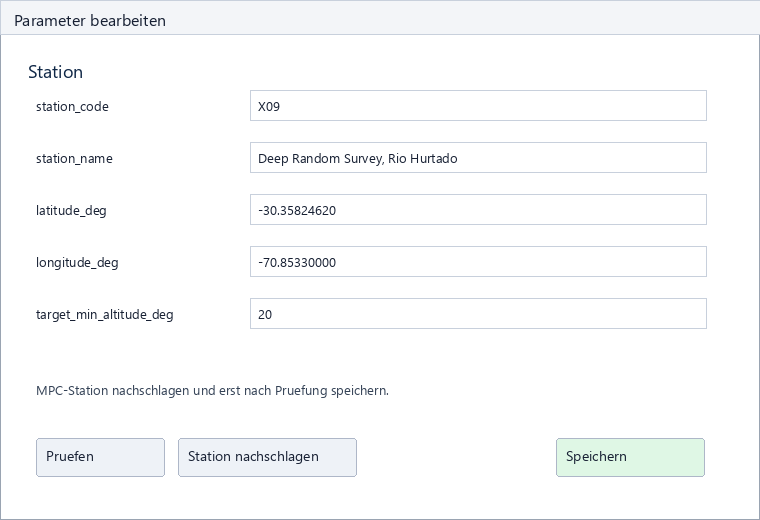Focus the latitude_deg input field
760x520 pixels.
tap(478, 209)
